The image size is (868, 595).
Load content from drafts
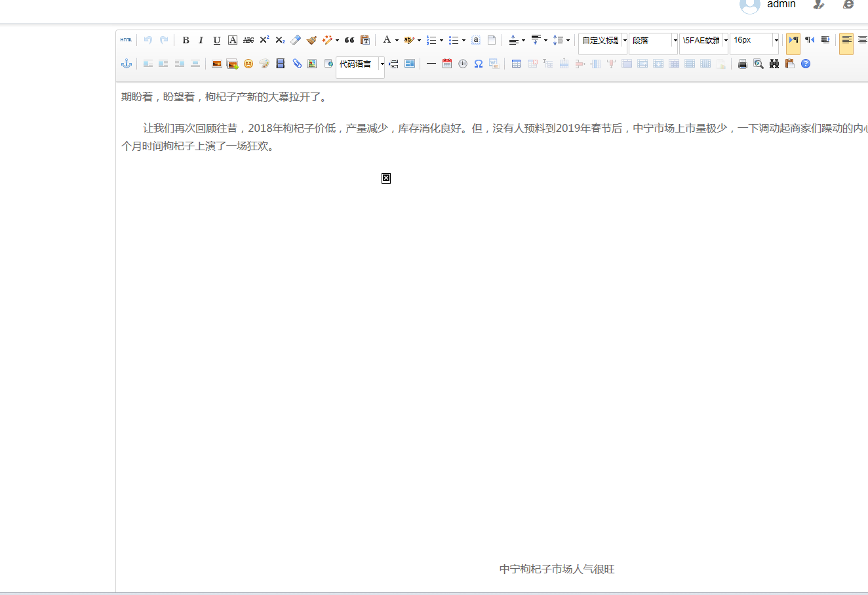click(790, 64)
